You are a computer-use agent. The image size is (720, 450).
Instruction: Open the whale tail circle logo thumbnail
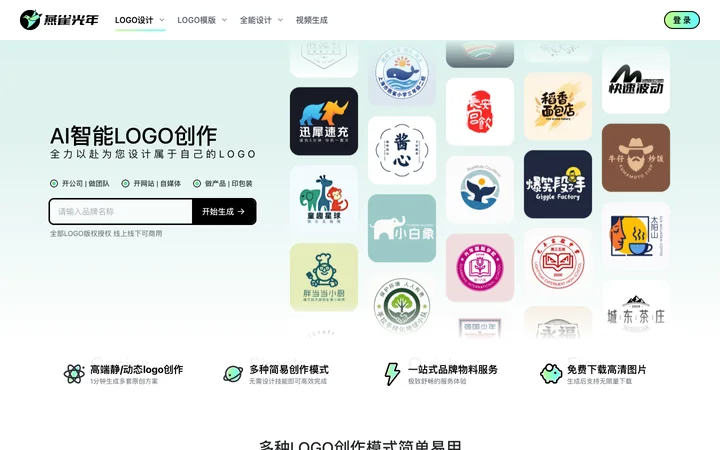pyautogui.click(x=480, y=190)
